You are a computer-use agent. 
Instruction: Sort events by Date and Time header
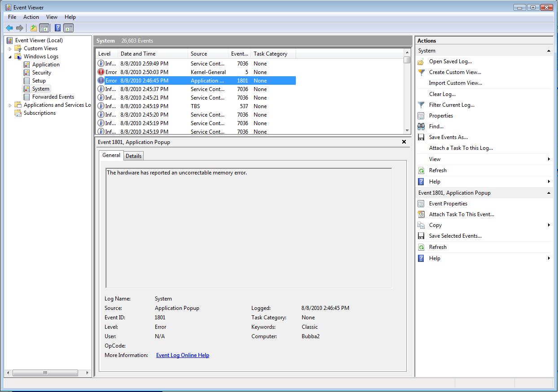tap(153, 54)
